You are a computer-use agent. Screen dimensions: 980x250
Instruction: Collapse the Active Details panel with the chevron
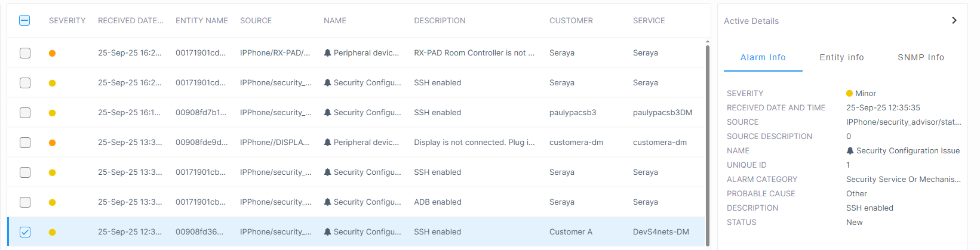tap(954, 20)
